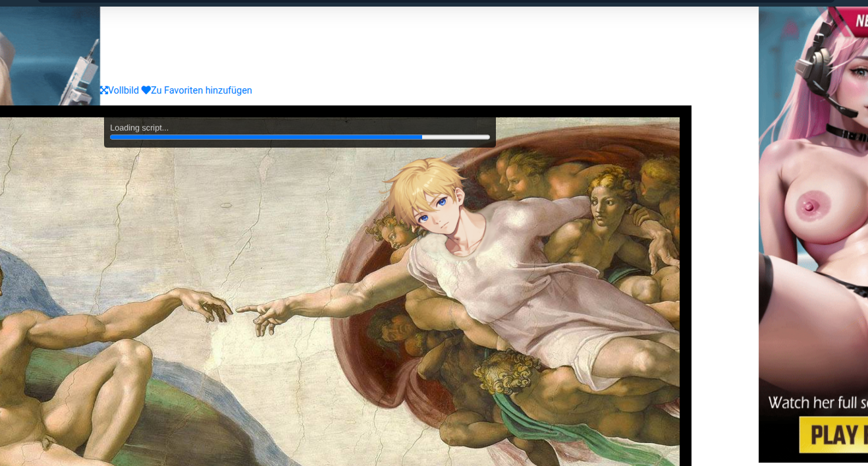
Task: Click the 'Loading script...' status text
Action: [x=139, y=128]
